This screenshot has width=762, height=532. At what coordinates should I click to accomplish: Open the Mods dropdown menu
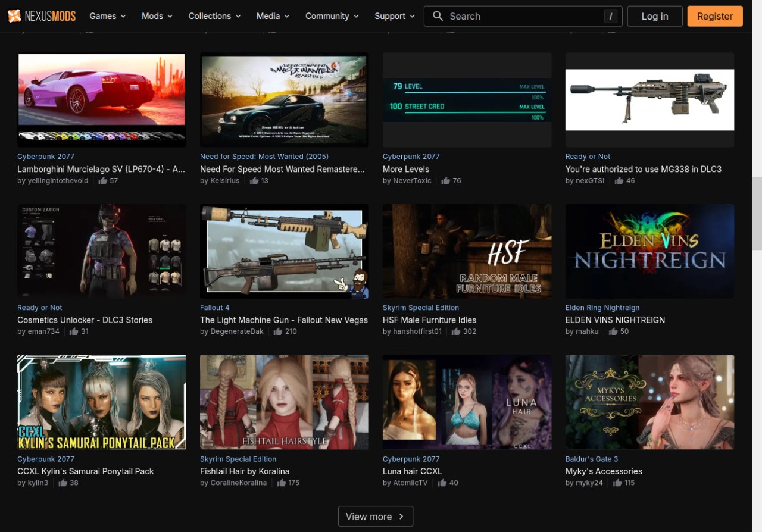point(157,16)
